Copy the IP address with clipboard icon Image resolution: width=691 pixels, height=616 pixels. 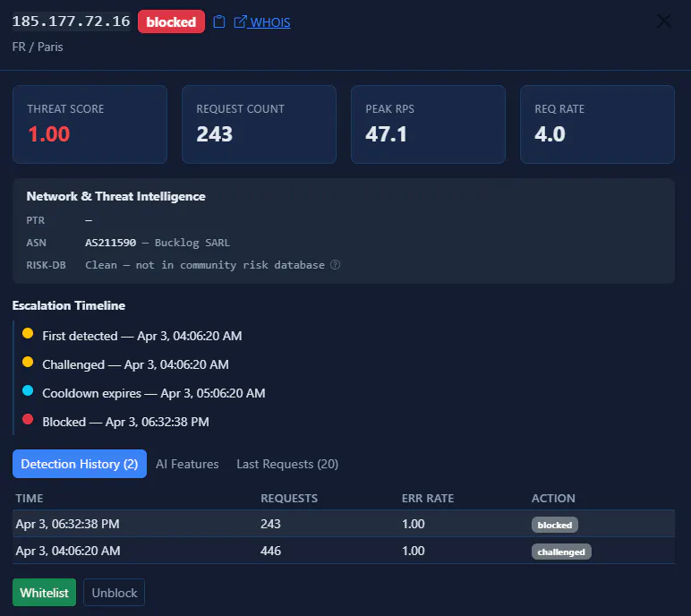[219, 21]
